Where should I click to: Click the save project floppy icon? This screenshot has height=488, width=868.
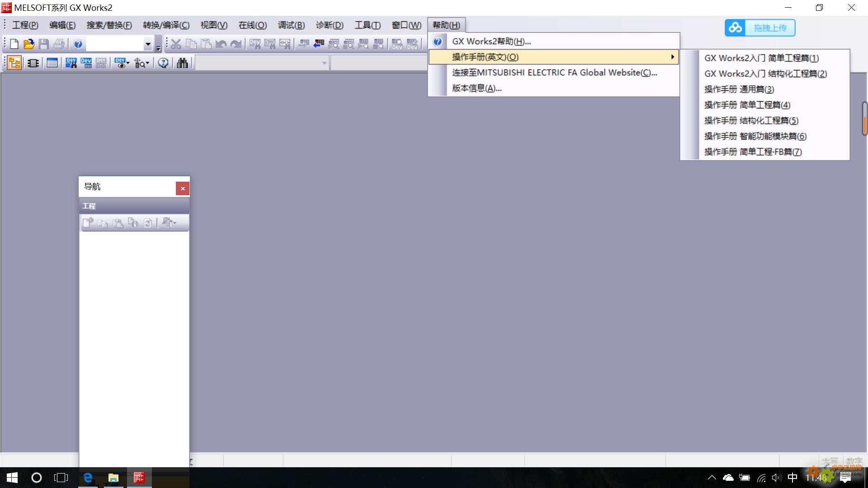click(x=44, y=44)
